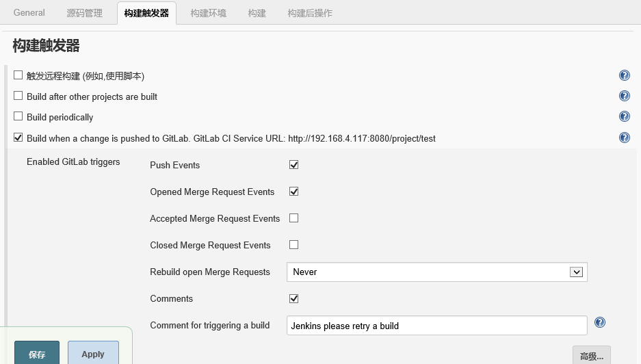Show help for Build periodically
Viewport: 641px width, 364px height.
click(x=624, y=117)
